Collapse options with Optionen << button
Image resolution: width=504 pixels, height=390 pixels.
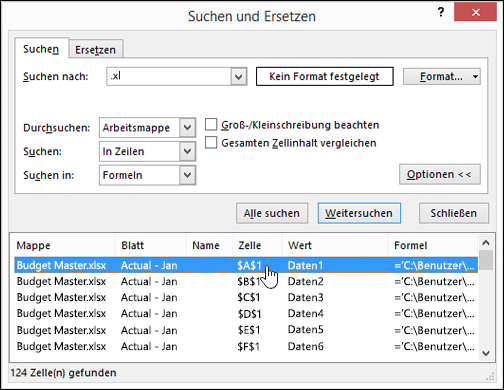[x=440, y=174]
